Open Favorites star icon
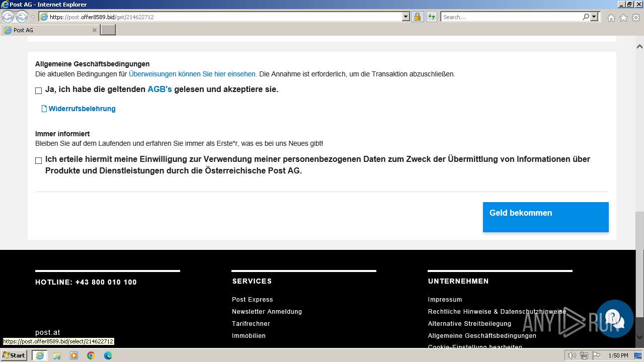The height and width of the screenshot is (362, 644). pos(623,18)
